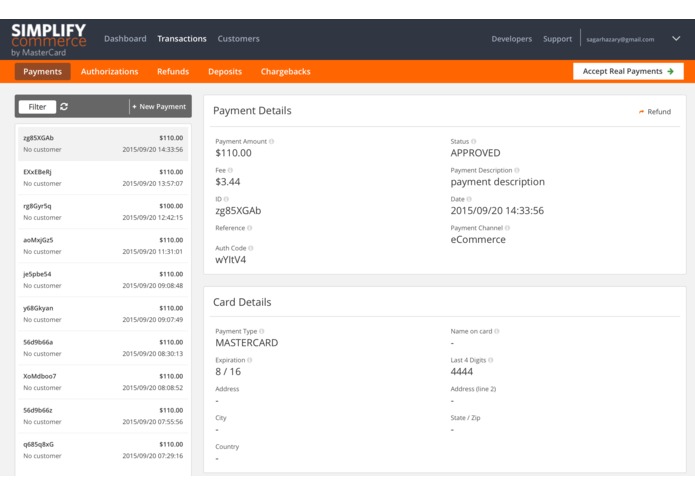Select payment XoMdboo7 in list
The height and width of the screenshot is (494, 695).
(x=103, y=382)
